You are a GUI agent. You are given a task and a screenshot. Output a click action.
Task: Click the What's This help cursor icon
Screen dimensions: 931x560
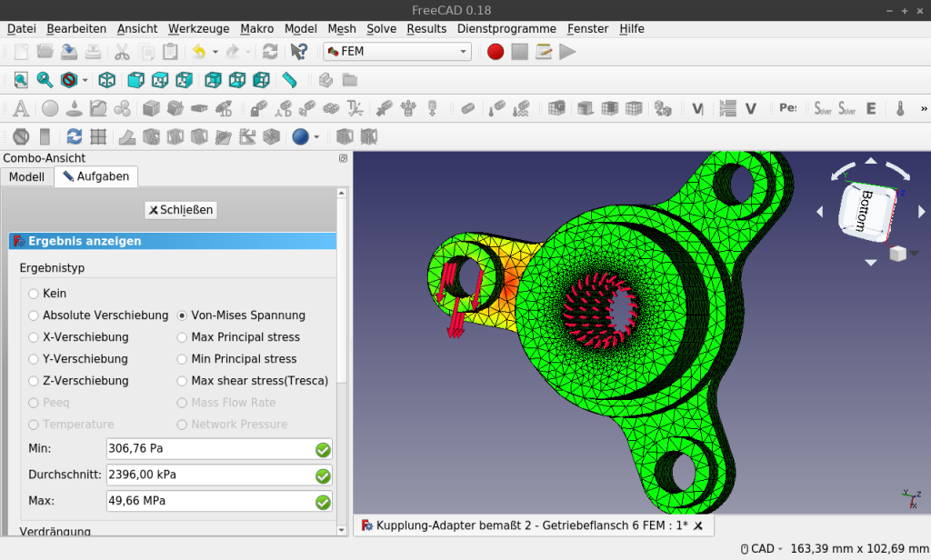click(299, 52)
